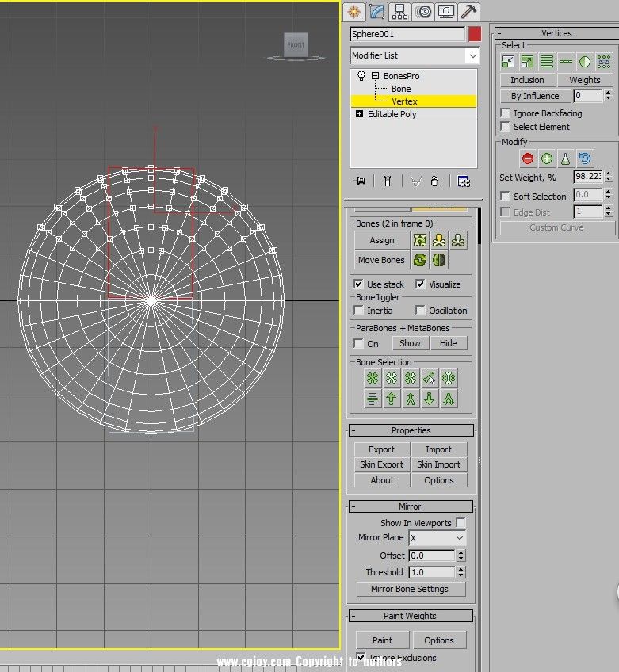Enable Ignore Backfacing checkbox

pos(506,113)
